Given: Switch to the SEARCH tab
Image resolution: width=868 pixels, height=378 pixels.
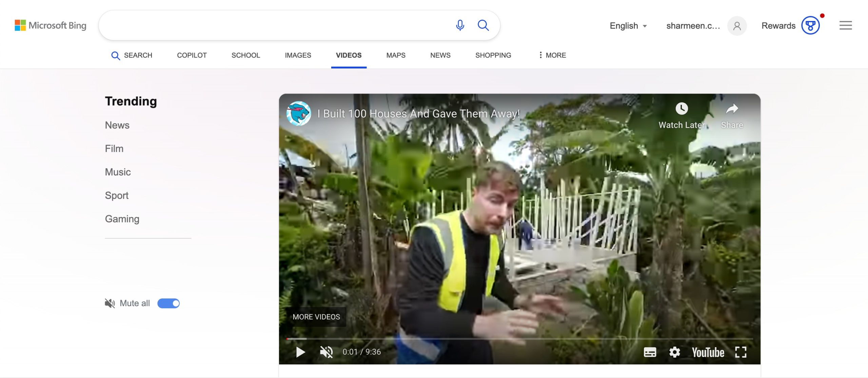Looking at the screenshot, I should tap(132, 55).
